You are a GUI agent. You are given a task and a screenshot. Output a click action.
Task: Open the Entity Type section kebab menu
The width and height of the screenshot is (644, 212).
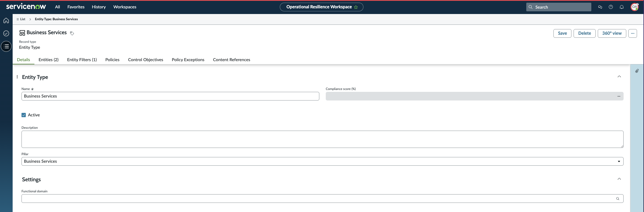pyautogui.click(x=17, y=77)
